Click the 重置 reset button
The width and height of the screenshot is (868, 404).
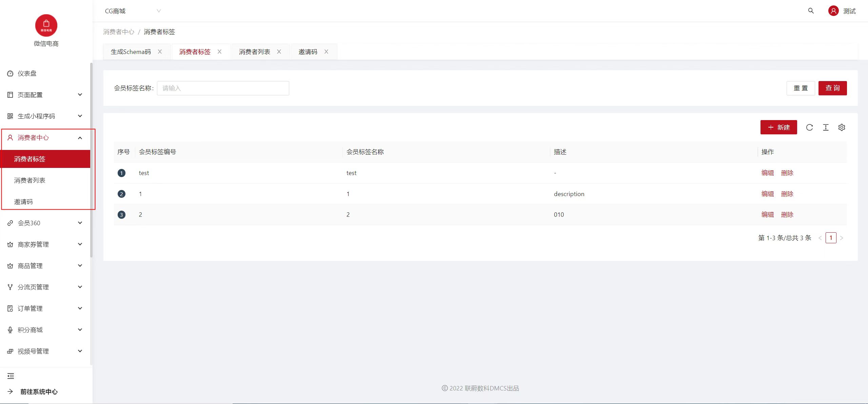[801, 88]
